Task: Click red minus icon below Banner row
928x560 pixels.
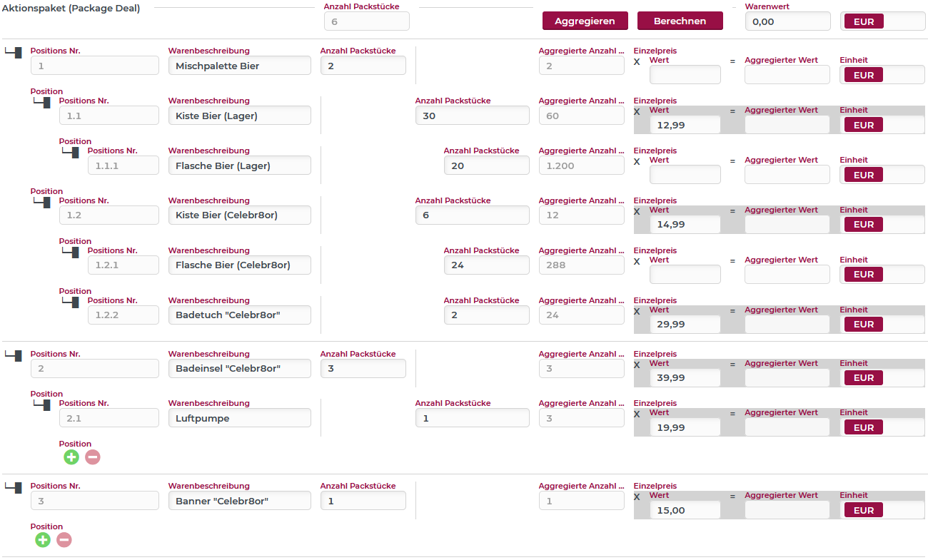Action: coord(64,540)
